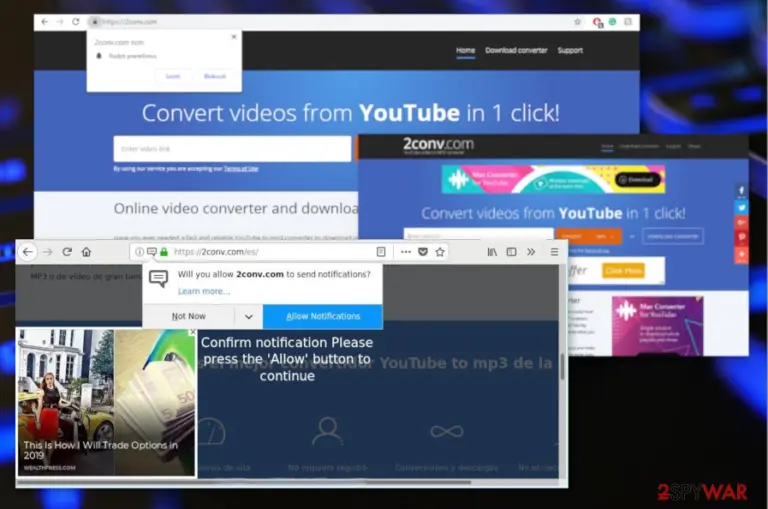Toggle Firefox reader view
Image resolution: width=768 pixels, height=509 pixels.
pyautogui.click(x=381, y=252)
